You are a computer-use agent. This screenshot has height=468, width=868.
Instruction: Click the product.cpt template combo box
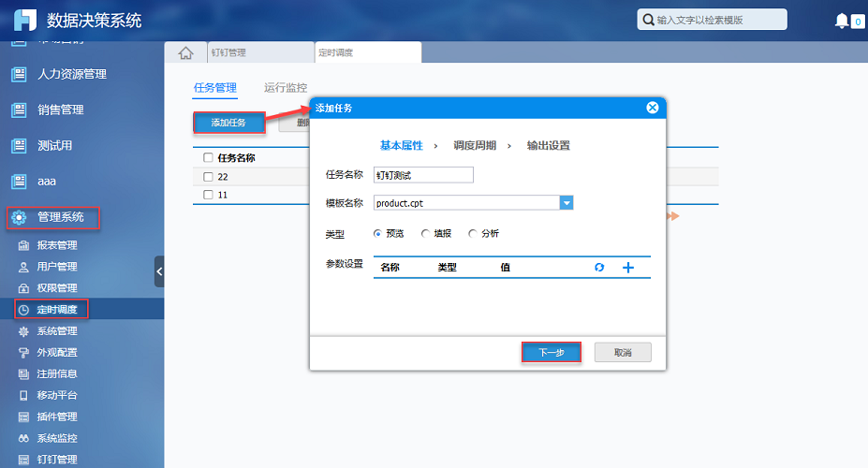473,203
